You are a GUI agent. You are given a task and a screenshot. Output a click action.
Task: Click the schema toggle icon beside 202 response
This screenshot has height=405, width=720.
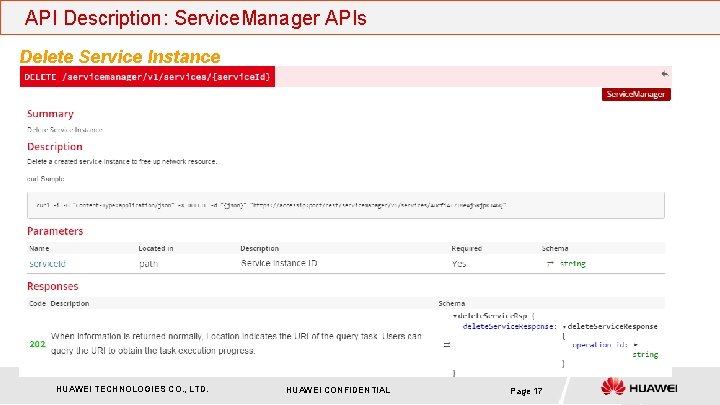447,344
